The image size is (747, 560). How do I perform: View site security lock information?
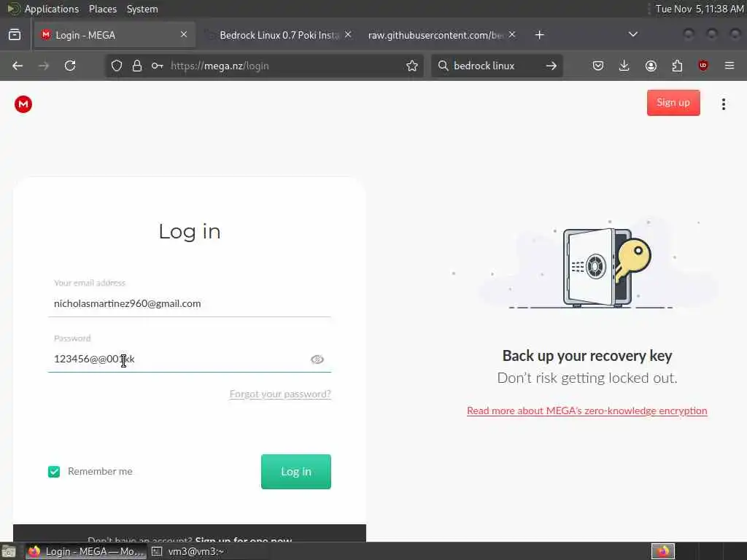pyautogui.click(x=137, y=66)
